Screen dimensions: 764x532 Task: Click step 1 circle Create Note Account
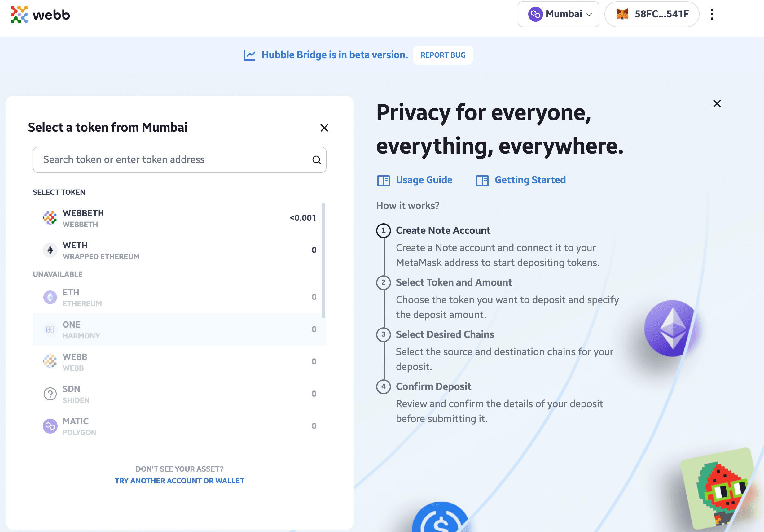tap(383, 230)
